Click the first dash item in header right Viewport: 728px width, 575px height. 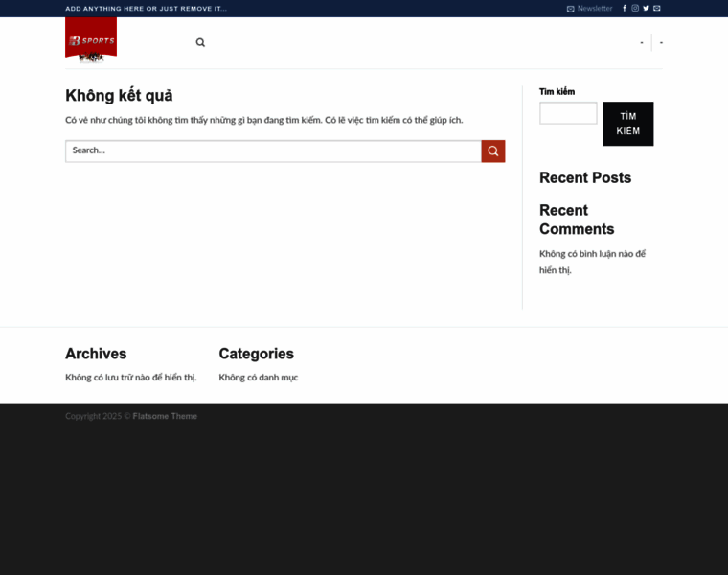coord(642,42)
